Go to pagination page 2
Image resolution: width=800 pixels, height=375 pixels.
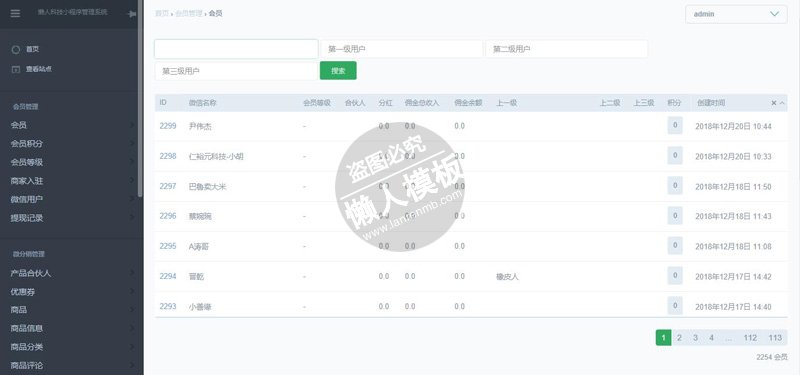(x=679, y=338)
